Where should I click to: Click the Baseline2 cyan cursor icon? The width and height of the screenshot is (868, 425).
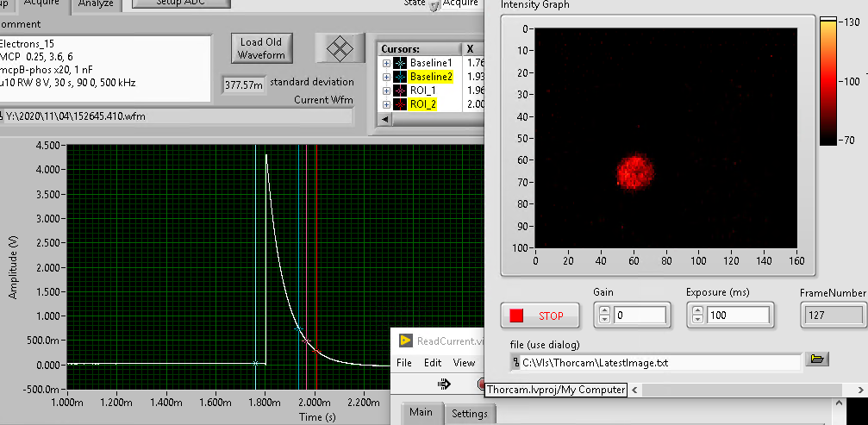pyautogui.click(x=400, y=78)
